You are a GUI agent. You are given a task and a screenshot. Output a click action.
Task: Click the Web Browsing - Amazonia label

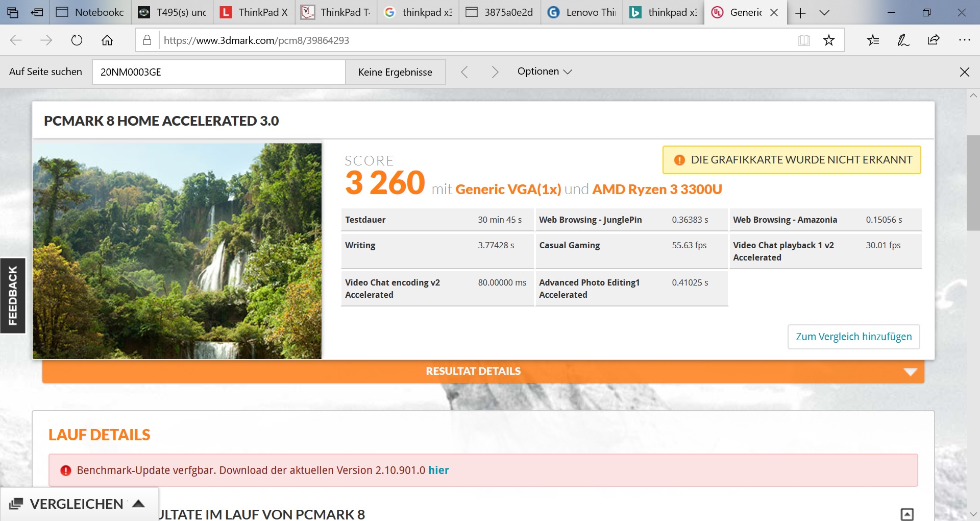click(x=785, y=220)
